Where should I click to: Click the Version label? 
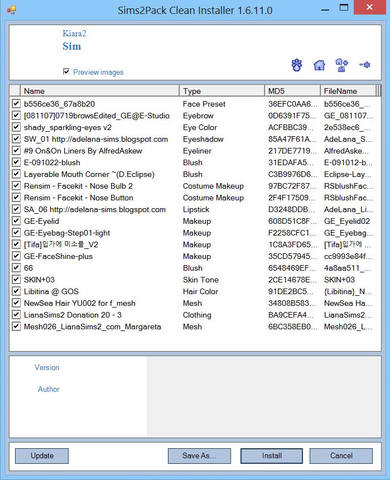pos(47,367)
